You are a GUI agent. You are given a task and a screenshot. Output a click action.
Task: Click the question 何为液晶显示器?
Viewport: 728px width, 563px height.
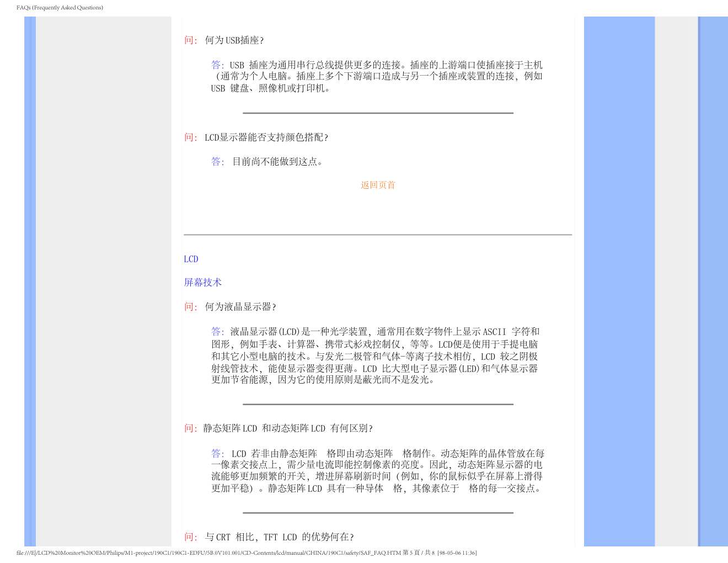pos(240,307)
